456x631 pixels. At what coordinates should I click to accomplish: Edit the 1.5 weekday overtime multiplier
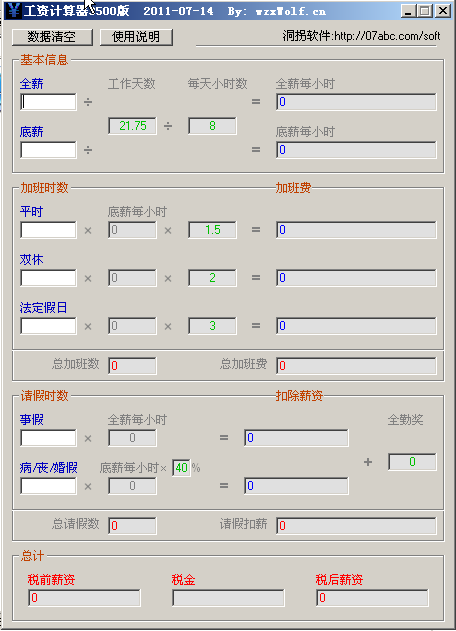coord(212,230)
